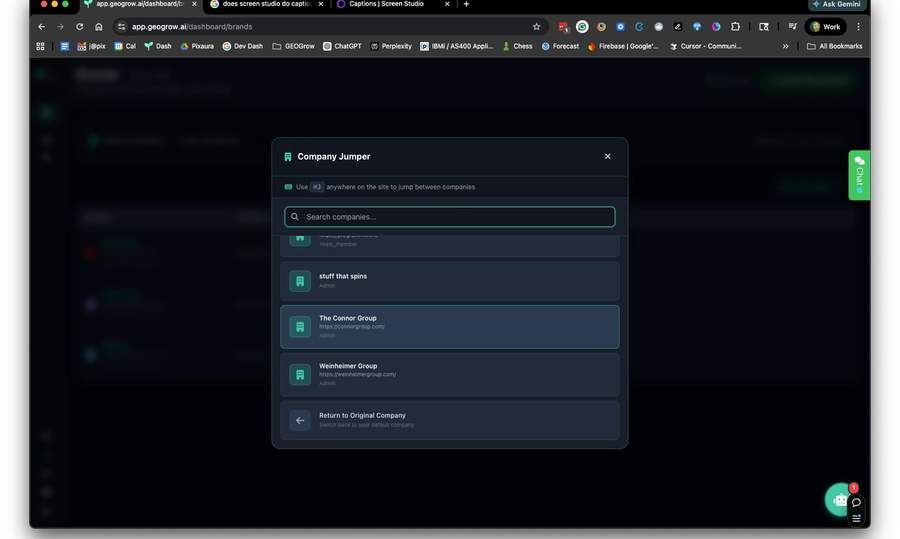Click the Weinheimer Group building icon
The height and width of the screenshot is (539, 900).
[300, 374]
